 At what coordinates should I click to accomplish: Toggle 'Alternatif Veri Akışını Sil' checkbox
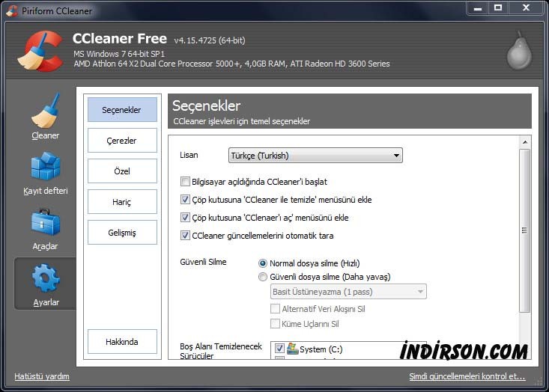(x=275, y=309)
